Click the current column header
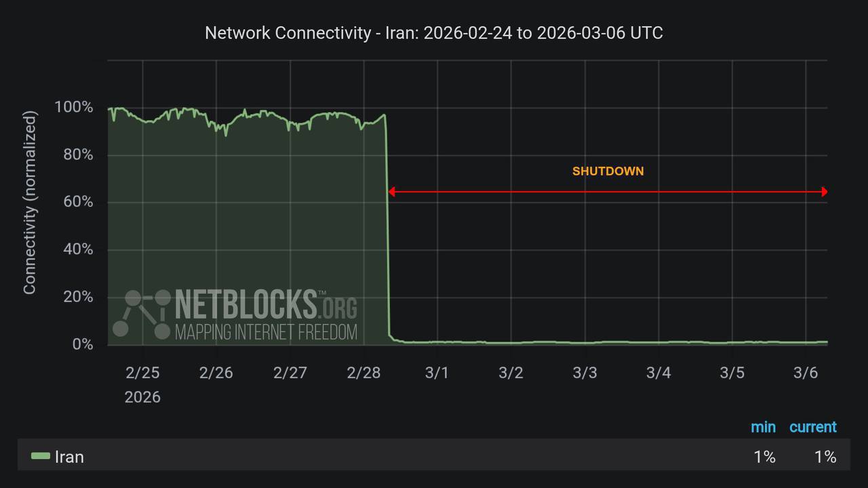The width and height of the screenshot is (868, 488). click(x=812, y=427)
